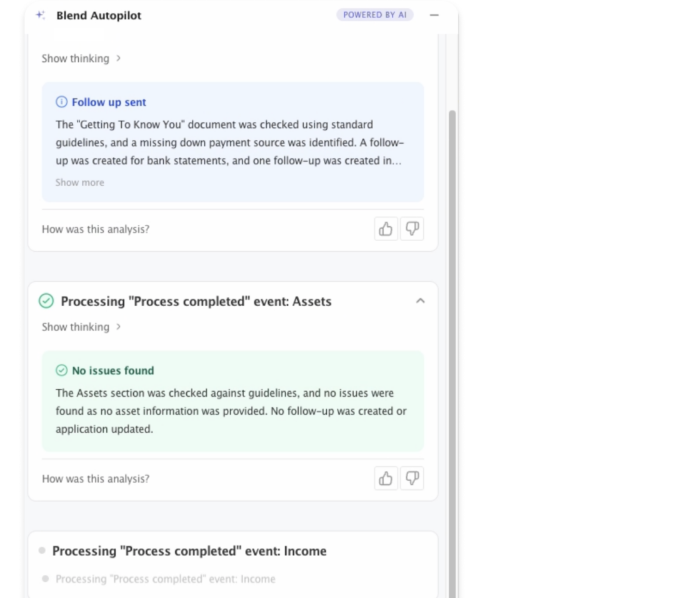Click the grey status dot beside Income heading
The height and width of the screenshot is (598, 700).
(x=42, y=551)
